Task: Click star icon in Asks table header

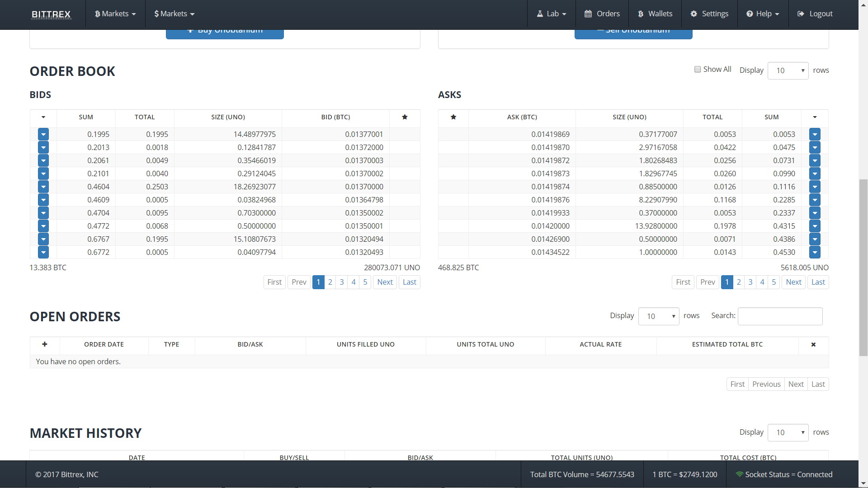Action: (453, 117)
